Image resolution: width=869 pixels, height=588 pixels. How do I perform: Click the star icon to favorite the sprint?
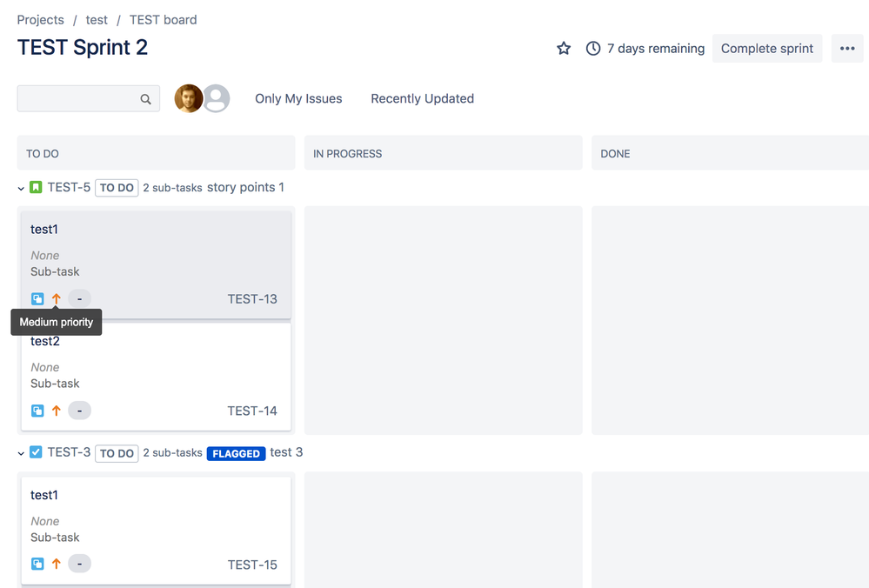click(x=563, y=49)
